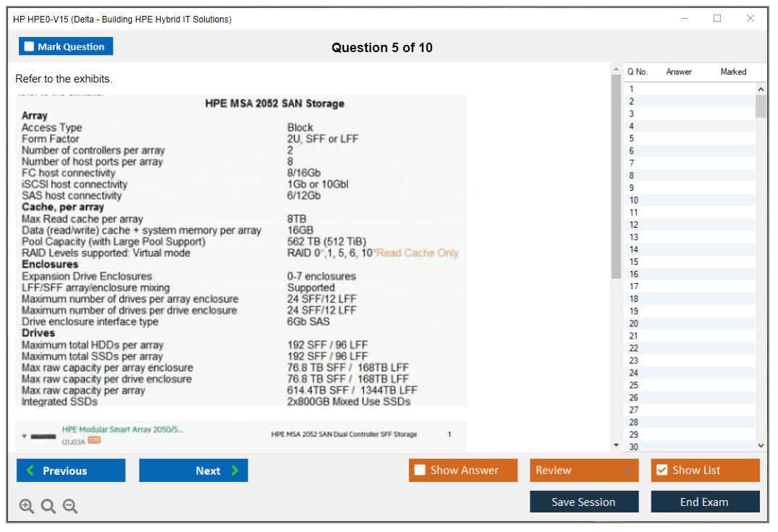
Task: Reset zoom with the plain magnifier icon
Action: pos(48,507)
